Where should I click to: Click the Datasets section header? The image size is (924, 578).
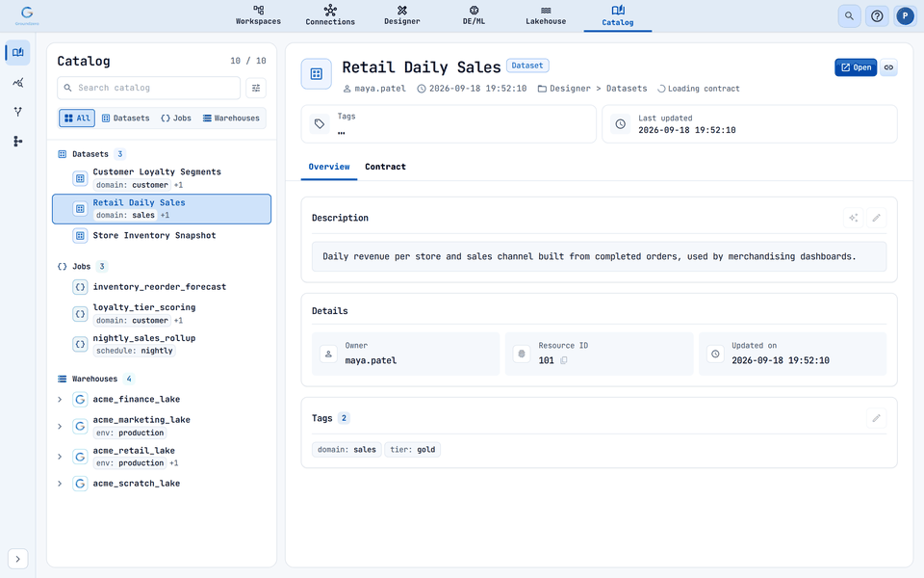(x=90, y=154)
